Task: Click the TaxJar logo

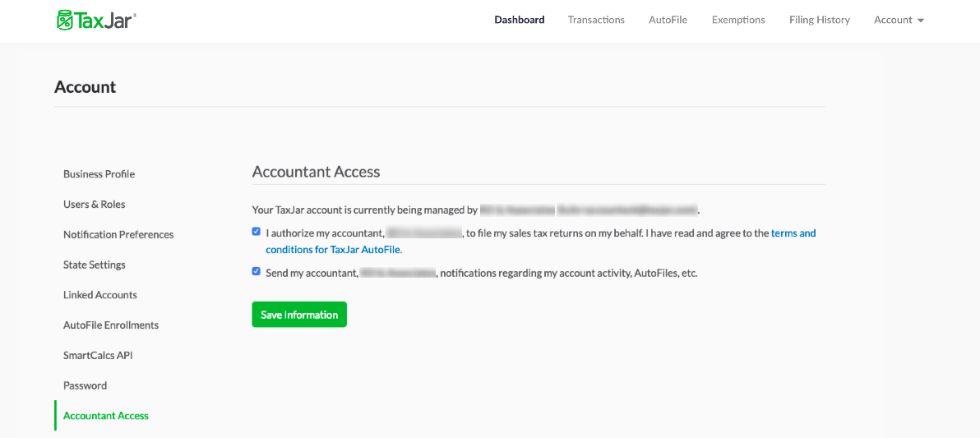Action: coord(96,20)
